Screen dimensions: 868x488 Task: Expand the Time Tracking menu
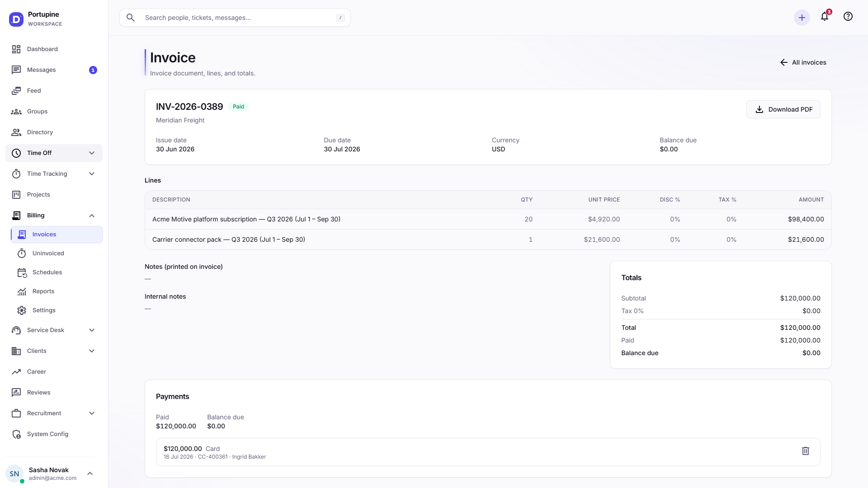[x=54, y=174]
